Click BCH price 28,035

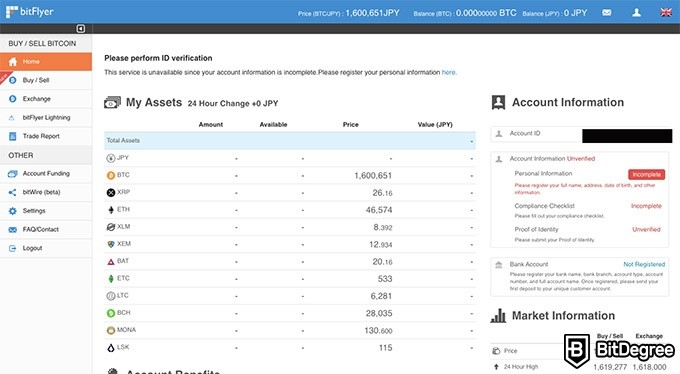[379, 313]
